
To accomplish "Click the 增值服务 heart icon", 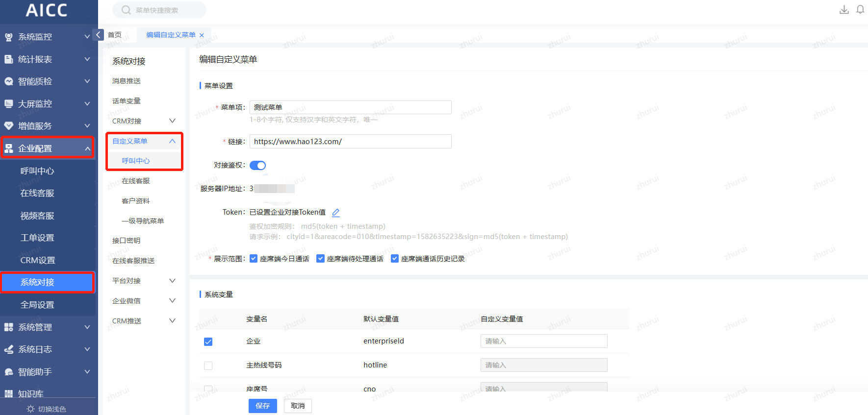I will [9, 126].
